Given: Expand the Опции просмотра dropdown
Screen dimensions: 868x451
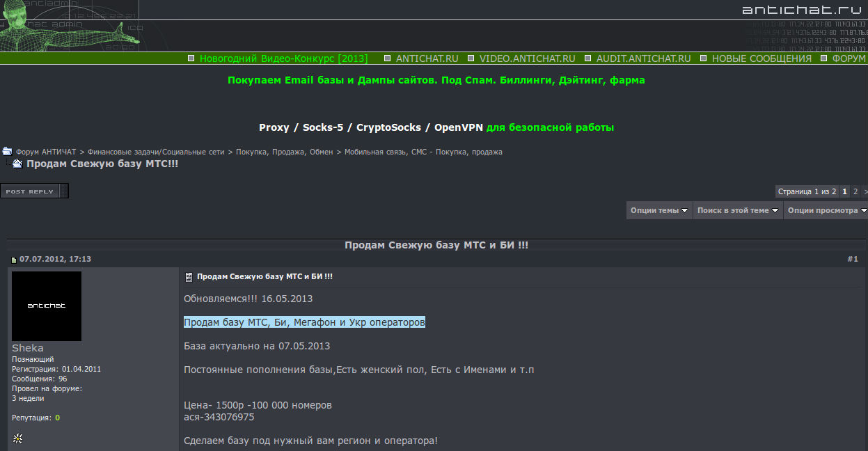Looking at the screenshot, I should [x=826, y=210].
